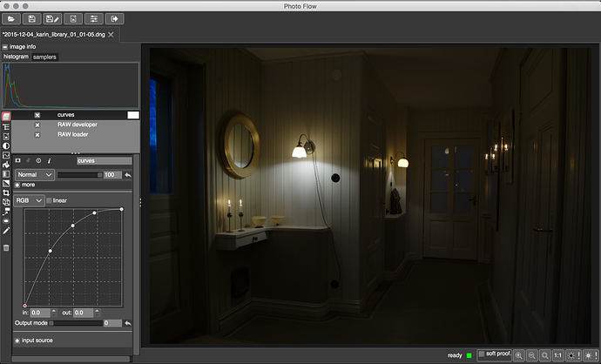The height and width of the screenshot is (364, 601).
Task: Expand the input source section
Action: [17, 340]
